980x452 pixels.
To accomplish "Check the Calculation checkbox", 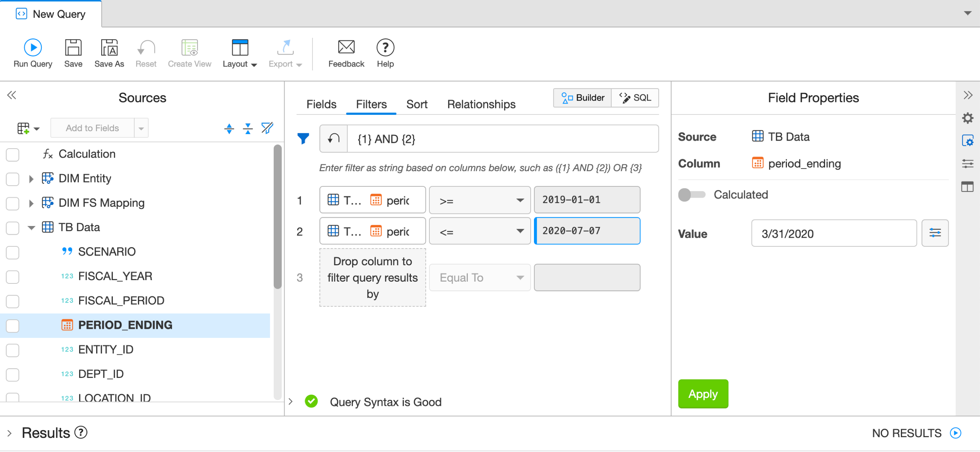I will 13,154.
